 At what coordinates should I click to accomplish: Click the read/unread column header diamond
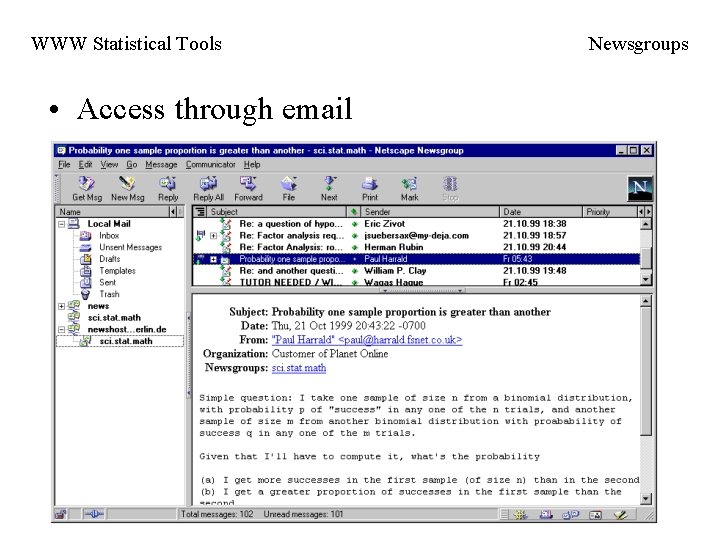pos(354,212)
